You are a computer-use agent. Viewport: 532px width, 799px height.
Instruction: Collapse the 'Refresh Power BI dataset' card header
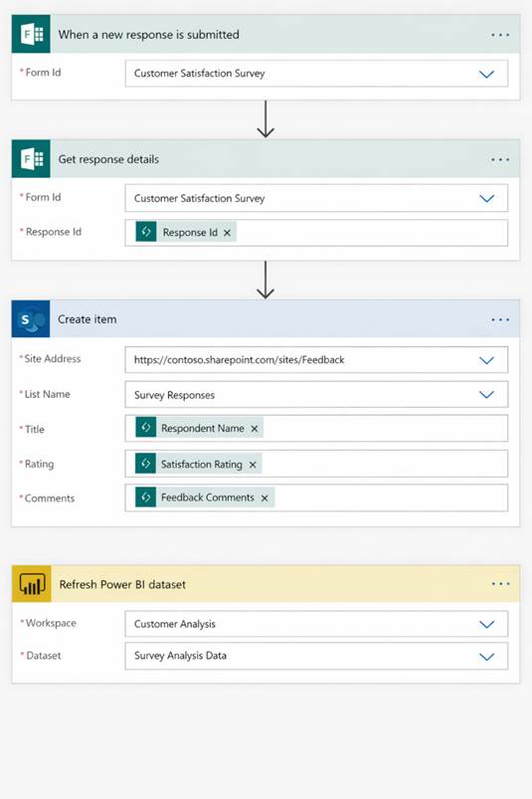tap(266, 584)
